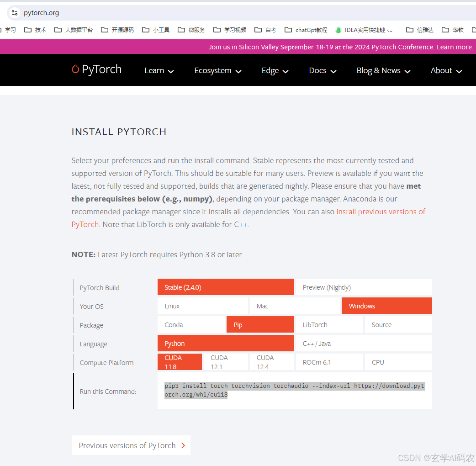Follow the Learn more conference link
The width and height of the screenshot is (476, 466).
(454, 47)
